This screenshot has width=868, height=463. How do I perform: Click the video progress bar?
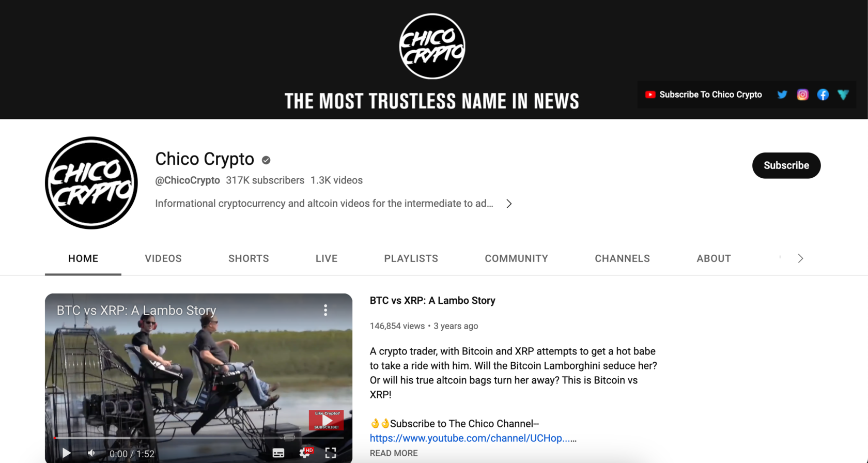click(x=198, y=438)
